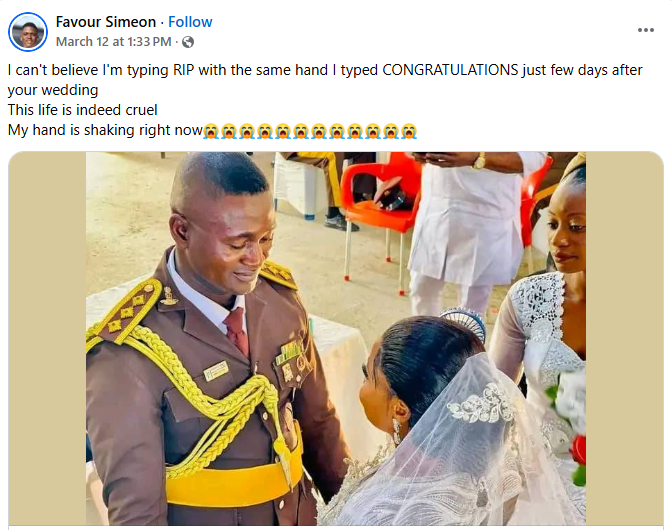The width and height of the screenshot is (672, 530).
Task: Open the March 12 at 1:33 PM timestamp
Action: [x=113, y=42]
